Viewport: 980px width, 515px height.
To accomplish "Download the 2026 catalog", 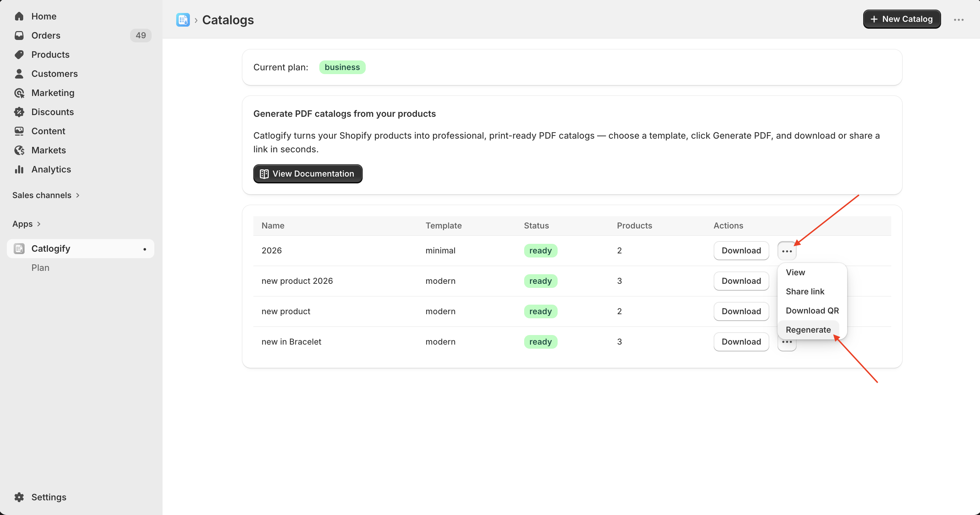I will click(x=741, y=251).
